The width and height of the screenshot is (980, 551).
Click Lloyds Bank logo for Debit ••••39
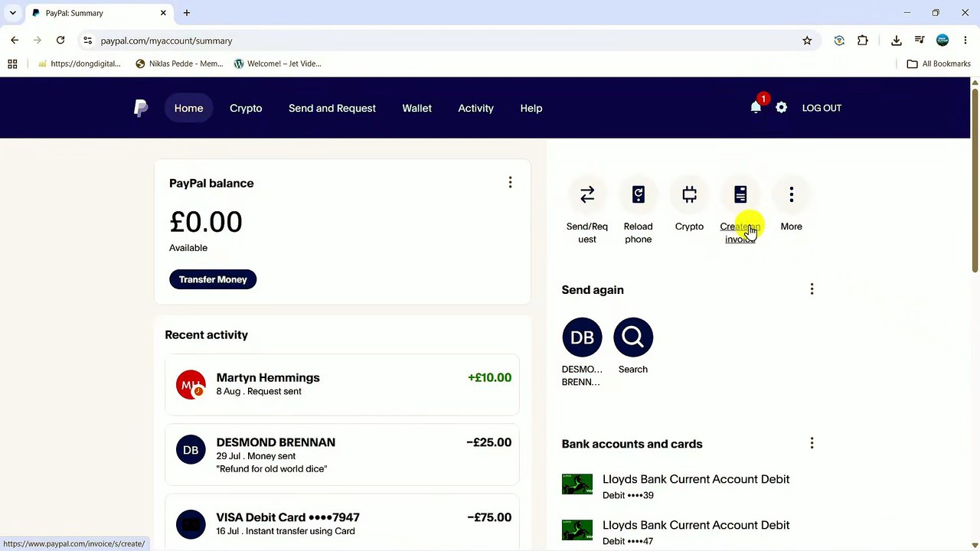pos(577,484)
